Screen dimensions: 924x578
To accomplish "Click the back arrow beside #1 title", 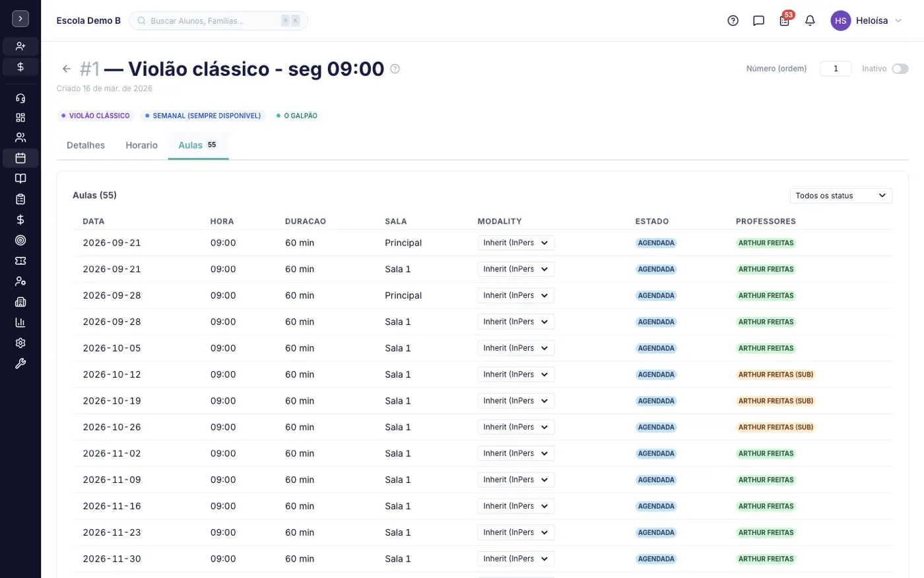I will click(66, 69).
